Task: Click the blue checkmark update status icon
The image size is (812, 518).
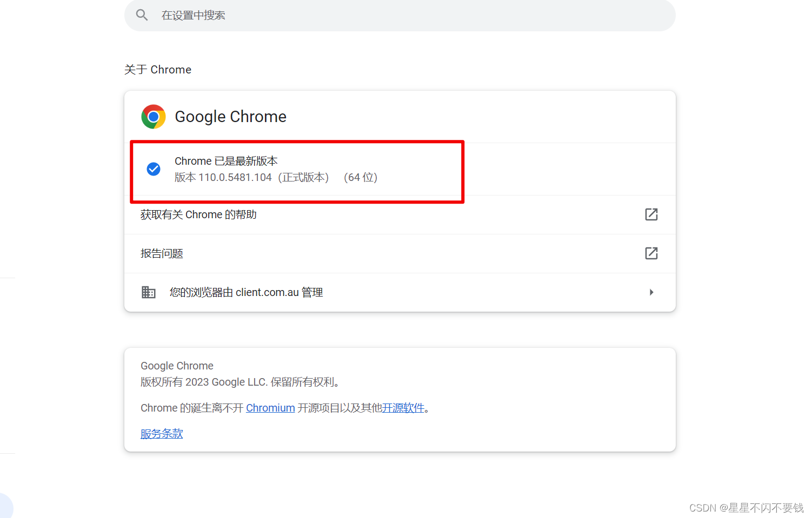Action: pos(154,169)
